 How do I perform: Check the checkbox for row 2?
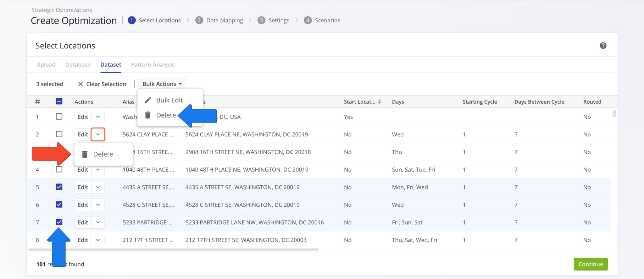59,134
